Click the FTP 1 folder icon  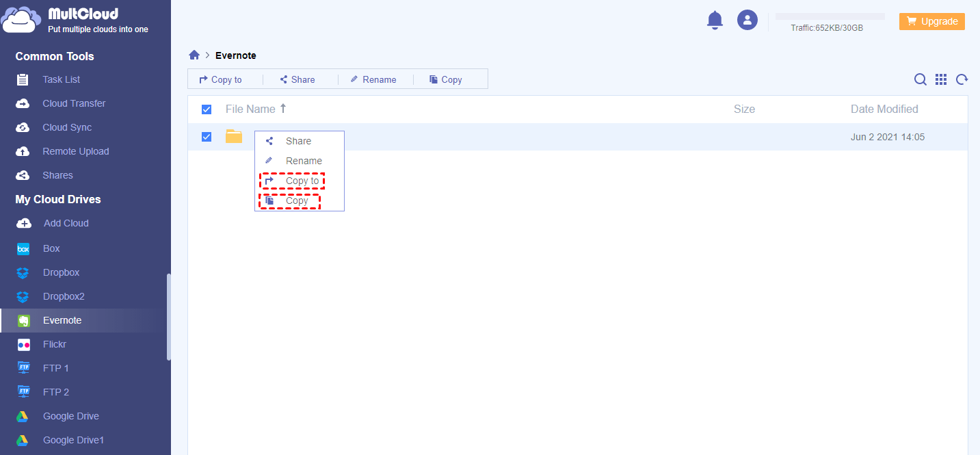click(x=23, y=368)
